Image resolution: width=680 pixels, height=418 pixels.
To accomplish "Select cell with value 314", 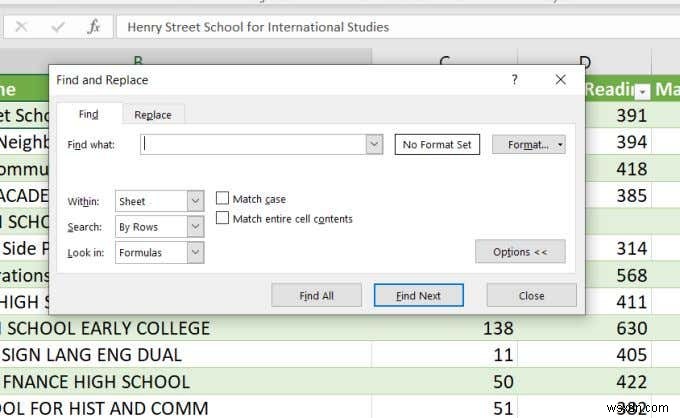I will pyautogui.click(x=618, y=248).
